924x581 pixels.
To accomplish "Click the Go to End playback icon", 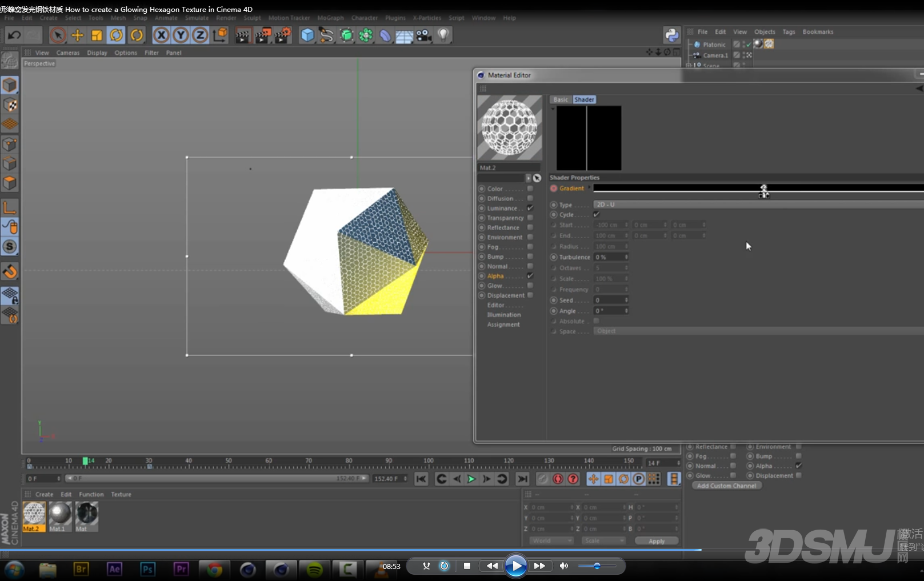I will (x=522, y=479).
